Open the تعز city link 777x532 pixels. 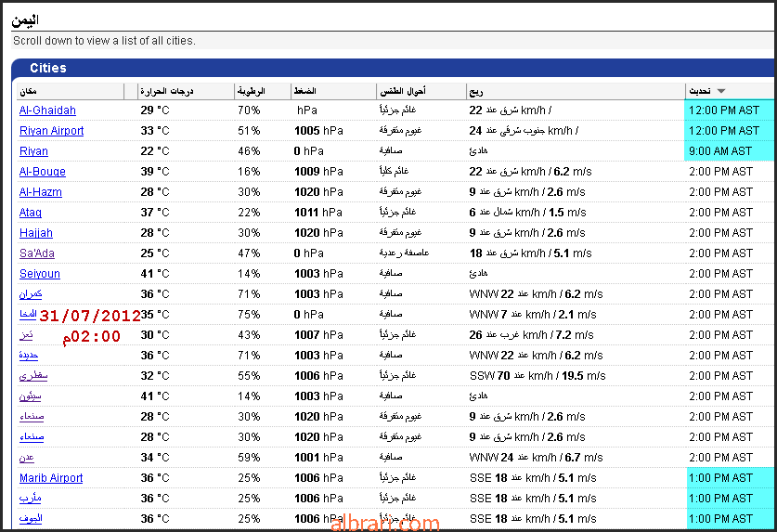pyautogui.click(x=26, y=334)
